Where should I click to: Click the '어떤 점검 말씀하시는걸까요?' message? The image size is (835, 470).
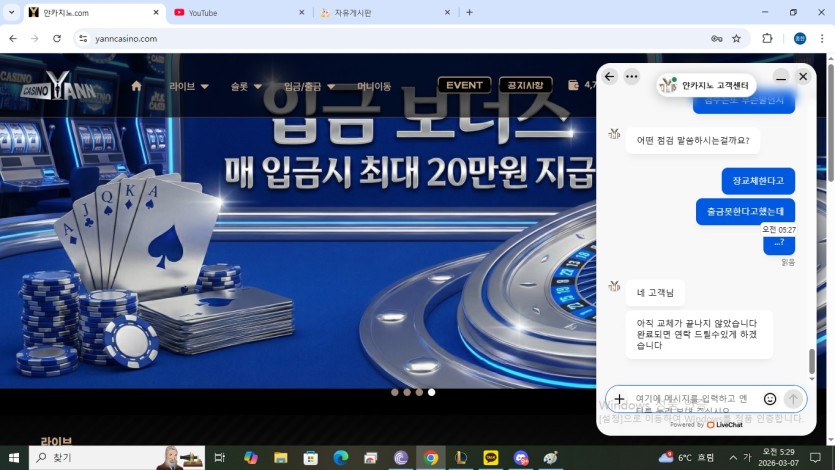[693, 141]
